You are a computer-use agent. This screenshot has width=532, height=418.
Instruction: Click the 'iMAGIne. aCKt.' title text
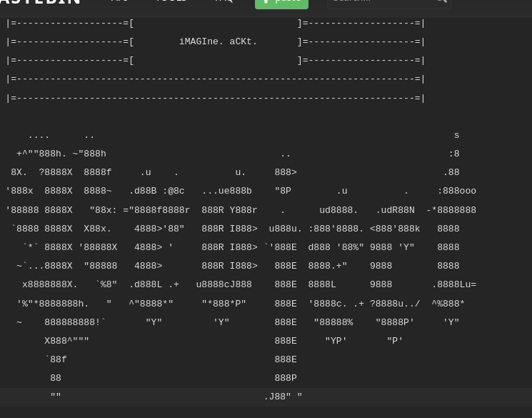[x=219, y=41]
